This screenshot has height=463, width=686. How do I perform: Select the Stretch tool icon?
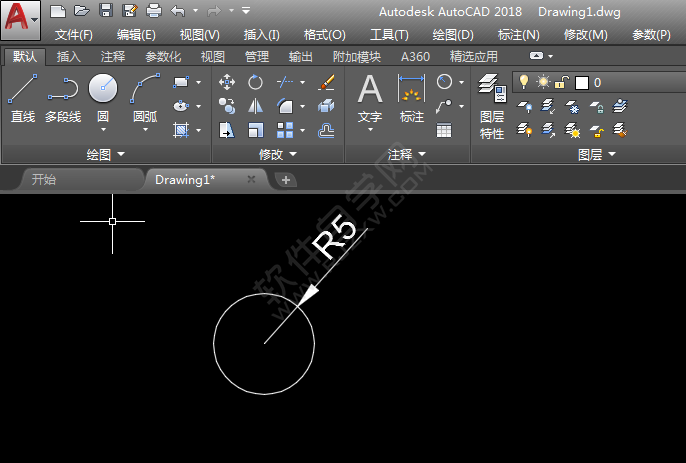coord(227,130)
